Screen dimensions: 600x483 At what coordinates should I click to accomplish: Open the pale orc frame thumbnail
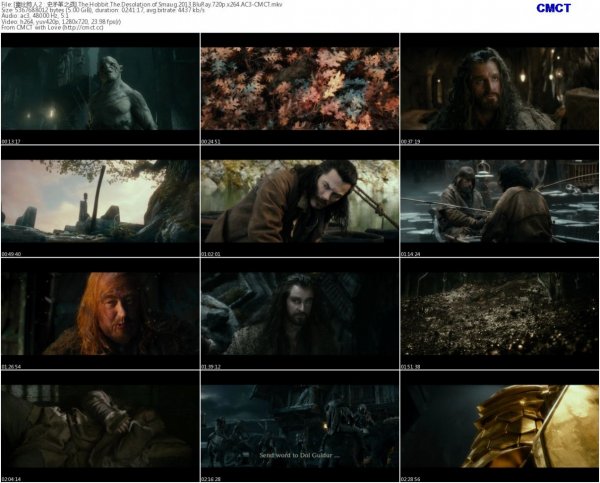(x=100, y=89)
